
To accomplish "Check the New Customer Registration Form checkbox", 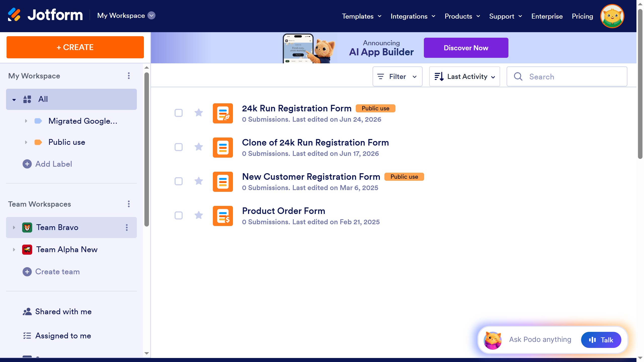I will [x=179, y=181].
